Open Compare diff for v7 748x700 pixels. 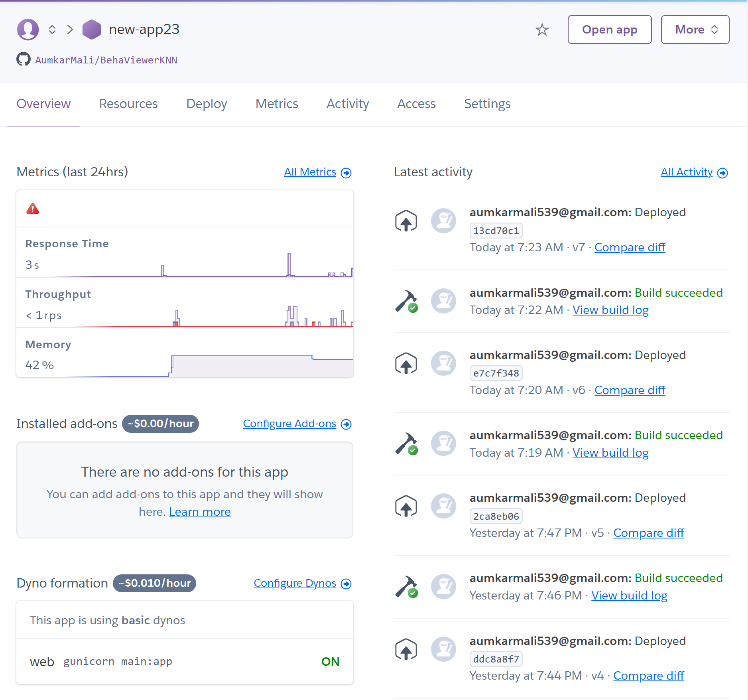click(630, 247)
